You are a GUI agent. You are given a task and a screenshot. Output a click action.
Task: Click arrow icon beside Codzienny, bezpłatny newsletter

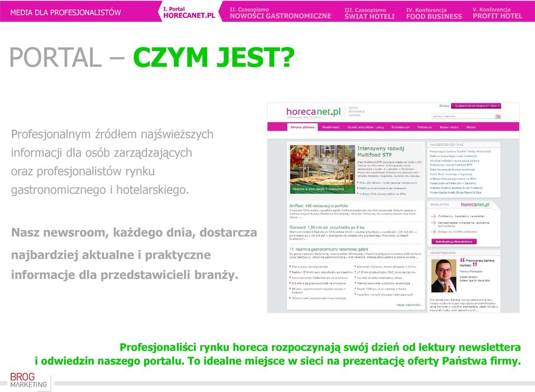click(x=434, y=217)
